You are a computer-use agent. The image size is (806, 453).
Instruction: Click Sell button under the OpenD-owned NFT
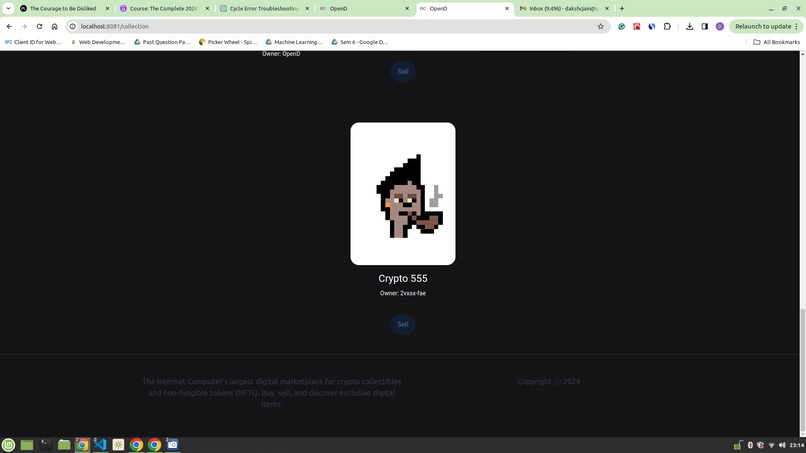(402, 71)
